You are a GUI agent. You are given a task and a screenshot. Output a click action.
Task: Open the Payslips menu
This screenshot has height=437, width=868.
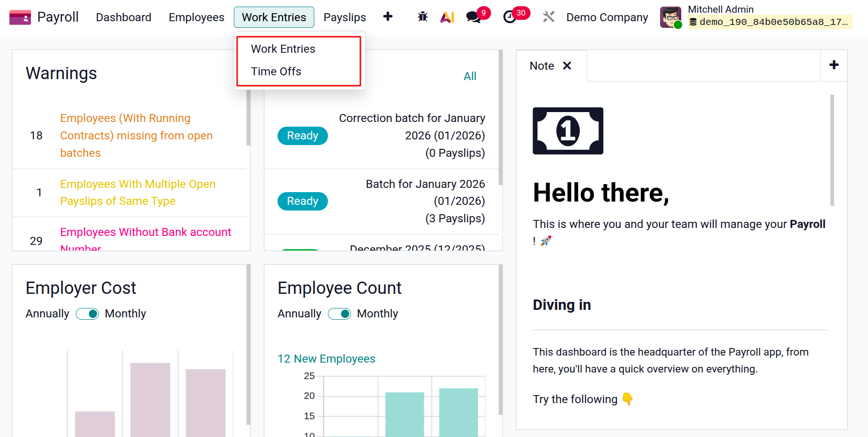pos(345,17)
